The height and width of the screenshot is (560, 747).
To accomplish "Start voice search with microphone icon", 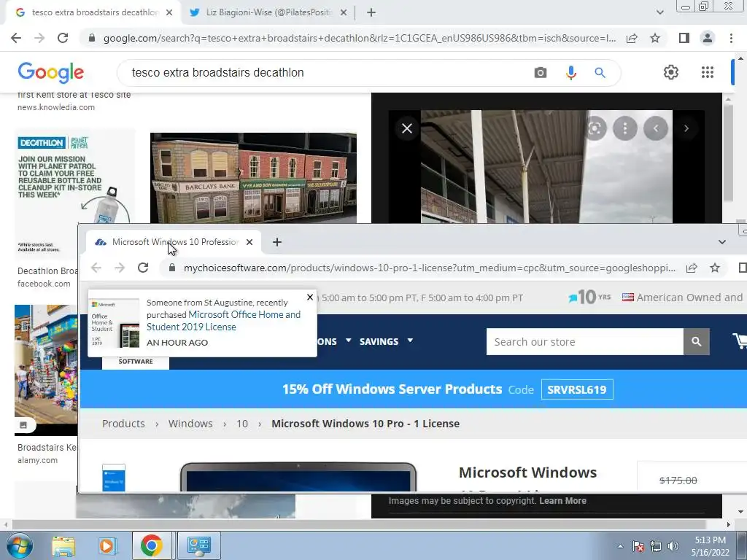I will tap(570, 73).
